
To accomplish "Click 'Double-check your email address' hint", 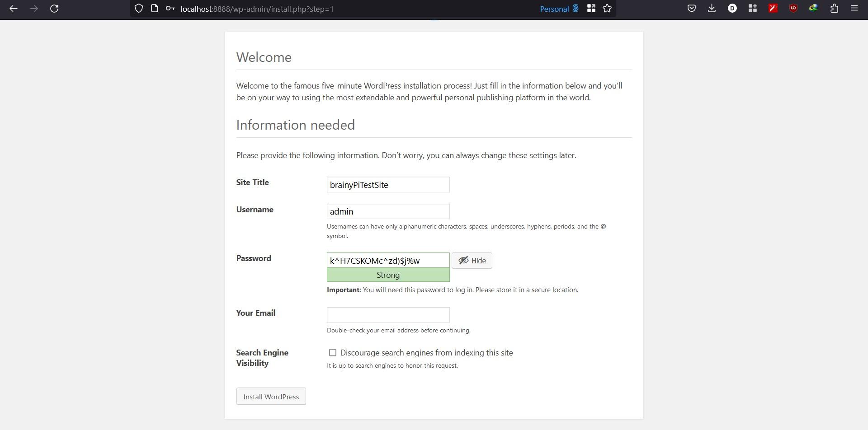I will tap(399, 331).
